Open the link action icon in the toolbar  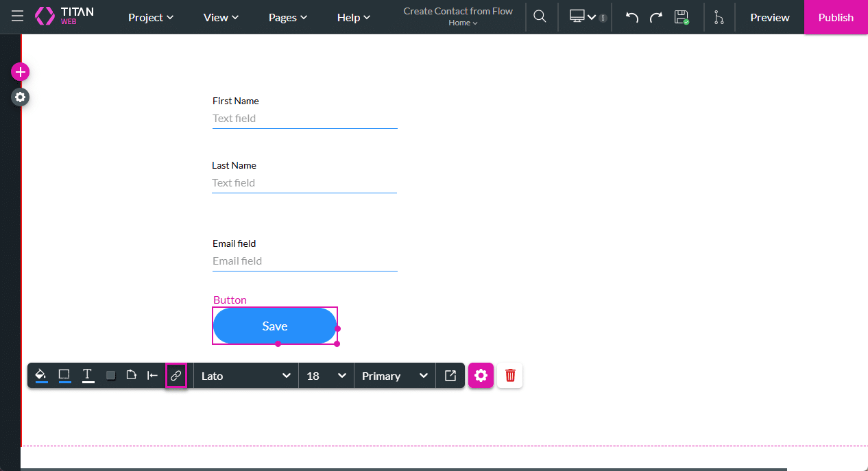[176, 375]
